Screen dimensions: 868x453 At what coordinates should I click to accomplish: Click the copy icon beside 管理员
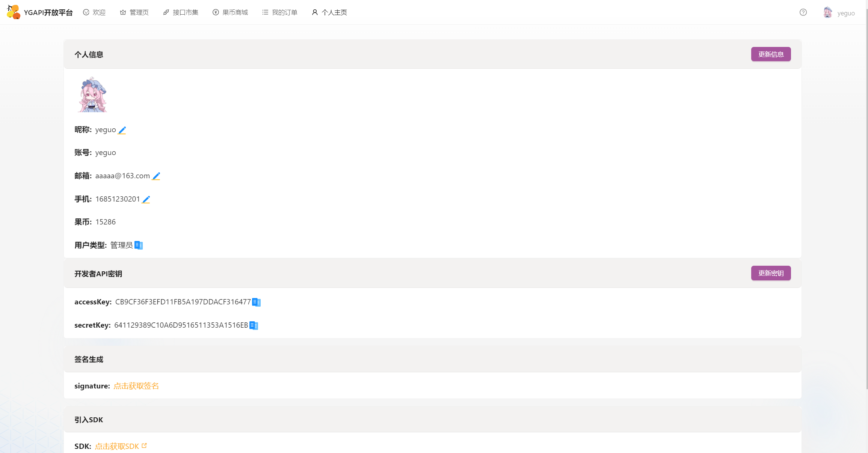coord(139,245)
